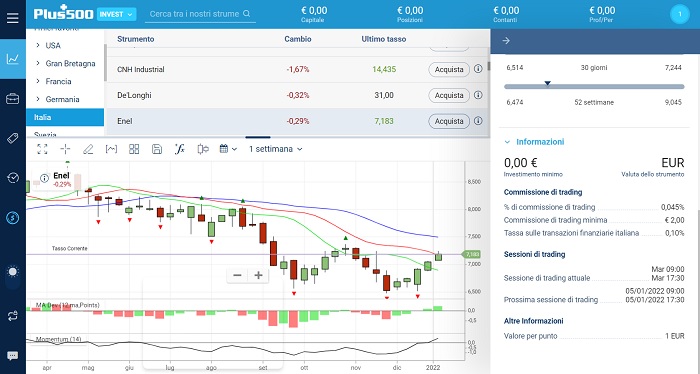Collapse the details panel with arrow
This screenshot has height=374, width=700.
pos(506,41)
